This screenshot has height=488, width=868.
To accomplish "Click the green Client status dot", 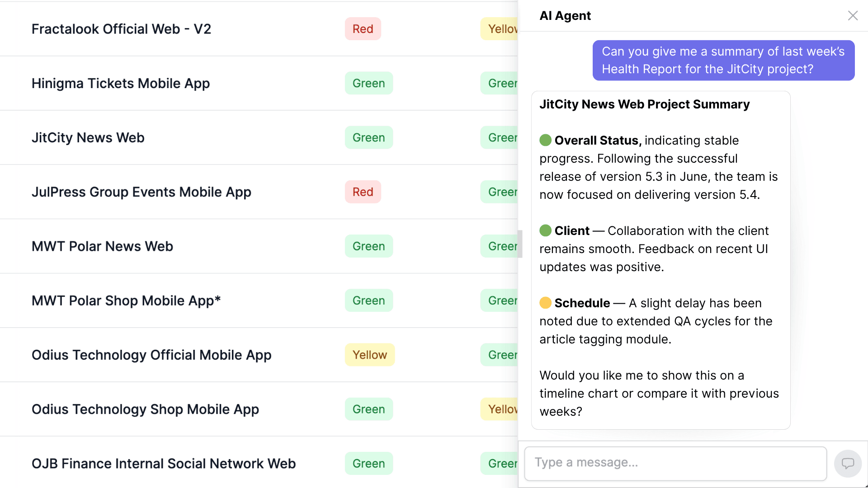I will pyautogui.click(x=545, y=230).
